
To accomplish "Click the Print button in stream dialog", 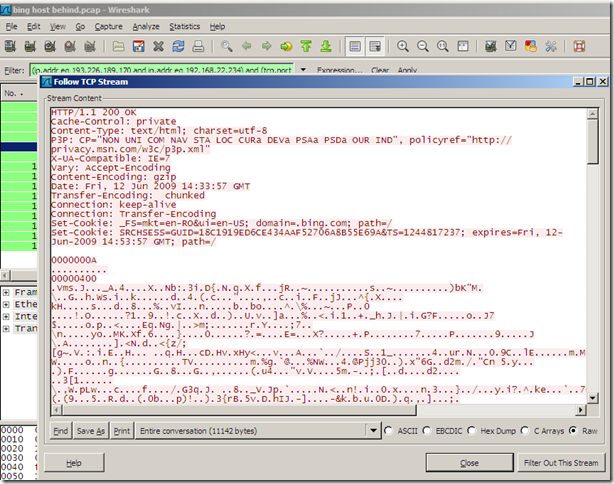I will pos(122,431).
